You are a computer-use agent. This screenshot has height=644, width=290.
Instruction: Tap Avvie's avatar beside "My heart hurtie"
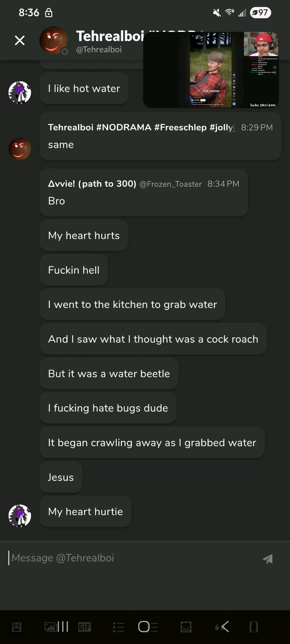click(20, 515)
